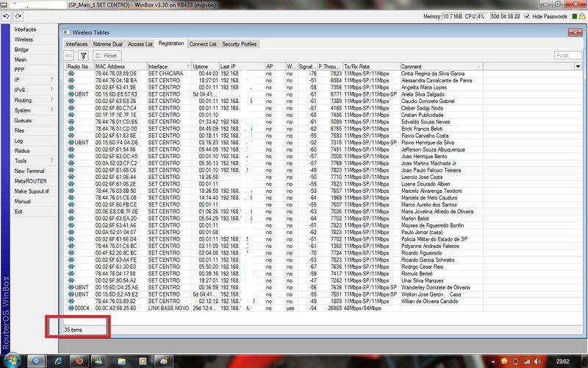Click Exit in left menu
The height and width of the screenshot is (368, 588).
coord(18,211)
